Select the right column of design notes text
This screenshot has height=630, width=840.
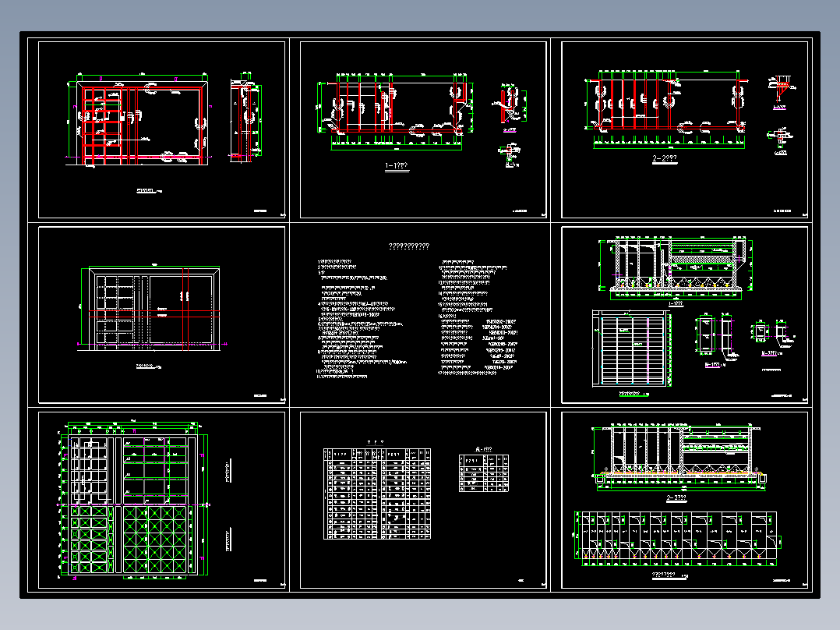(x=478, y=317)
